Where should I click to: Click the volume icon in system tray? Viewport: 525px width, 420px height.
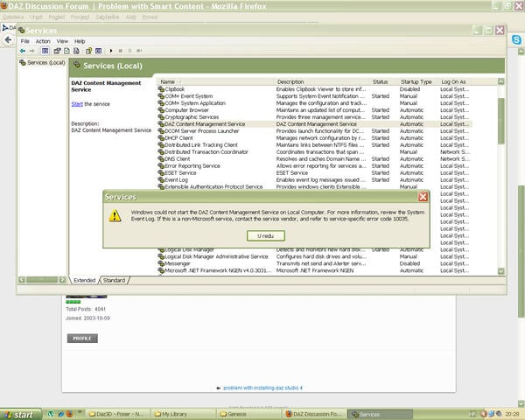[x=499, y=414]
